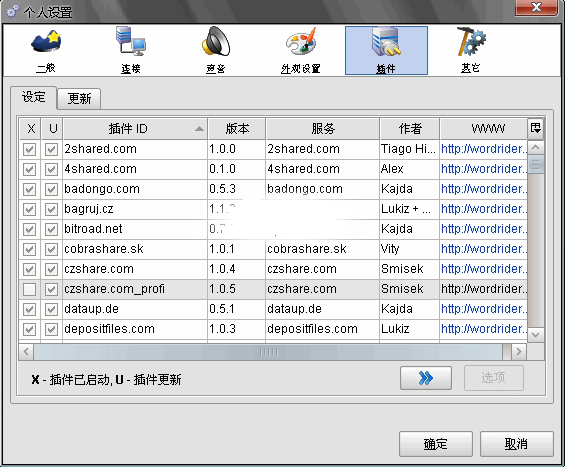
Task: Toggle X checkbox for bitroad.net
Action: click(x=30, y=230)
